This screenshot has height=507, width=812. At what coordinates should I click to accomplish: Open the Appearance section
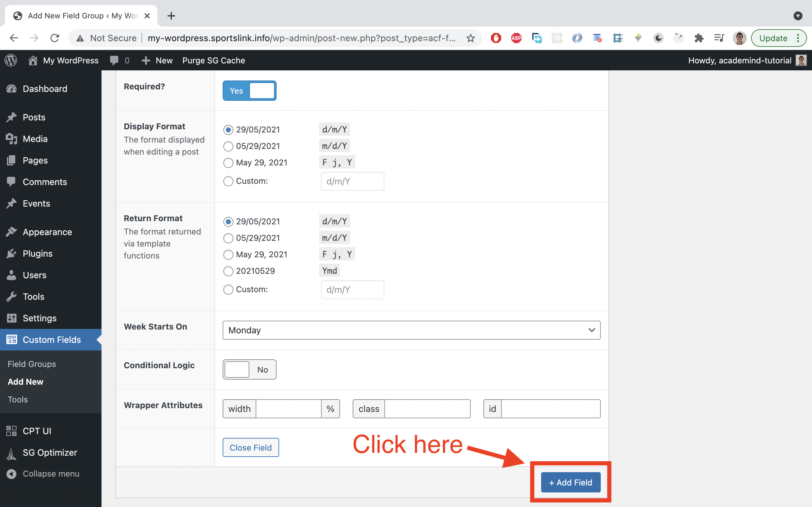(47, 232)
